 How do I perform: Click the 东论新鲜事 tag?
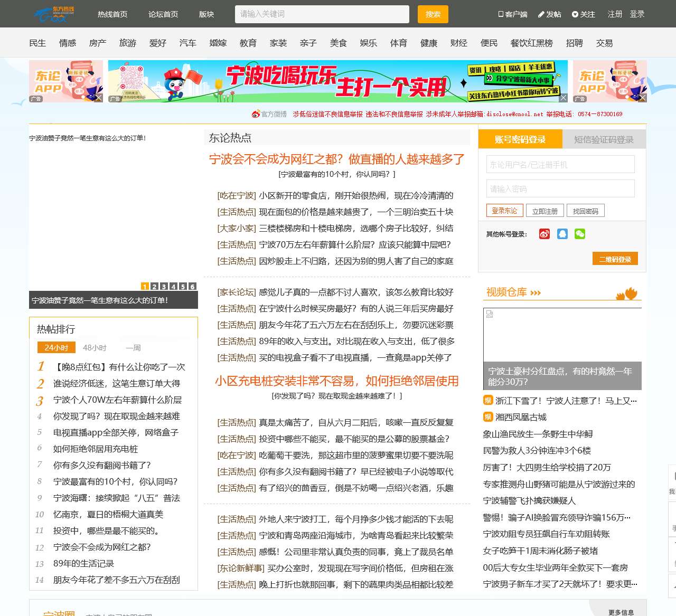(241, 568)
